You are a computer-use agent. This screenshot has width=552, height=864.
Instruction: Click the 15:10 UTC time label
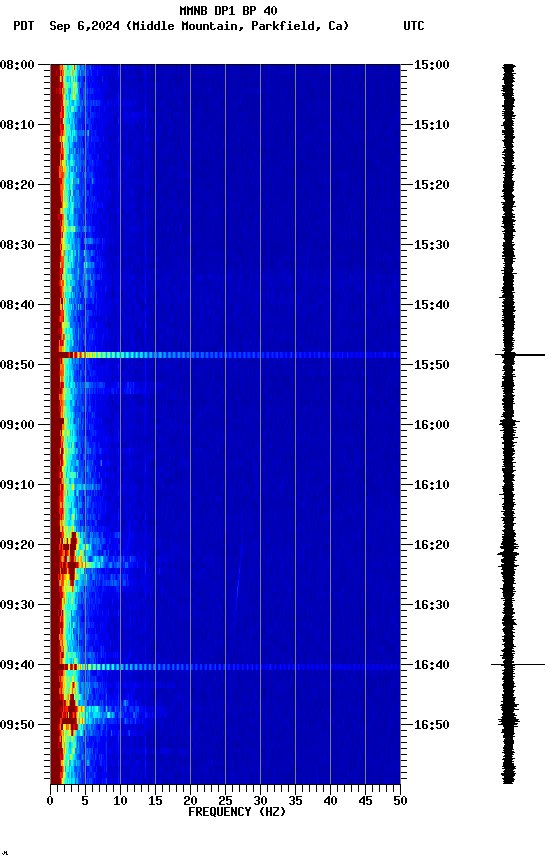coord(431,125)
